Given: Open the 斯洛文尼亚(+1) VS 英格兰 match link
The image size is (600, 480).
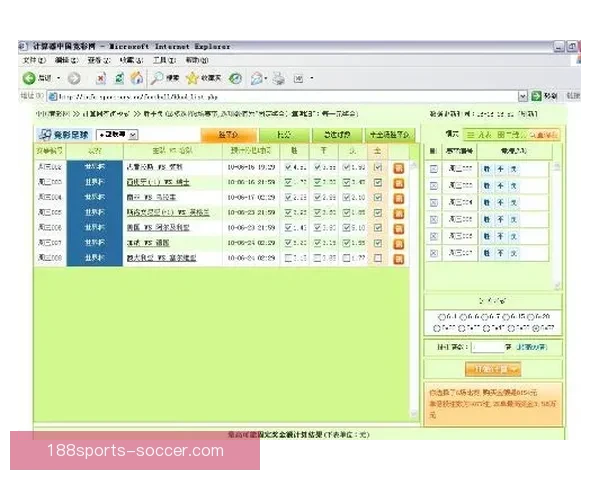Looking at the screenshot, I should click(x=168, y=212).
